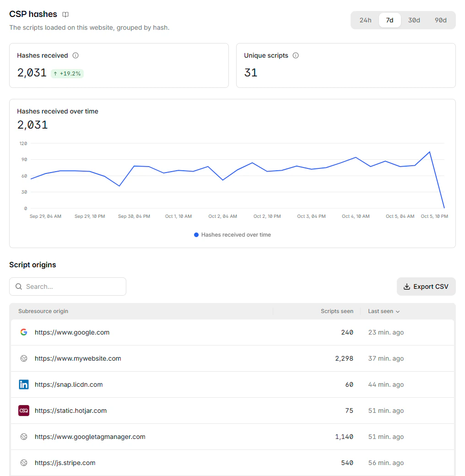
Task: Click the globe icon beside googletagmanager.com
Action: 24,437
